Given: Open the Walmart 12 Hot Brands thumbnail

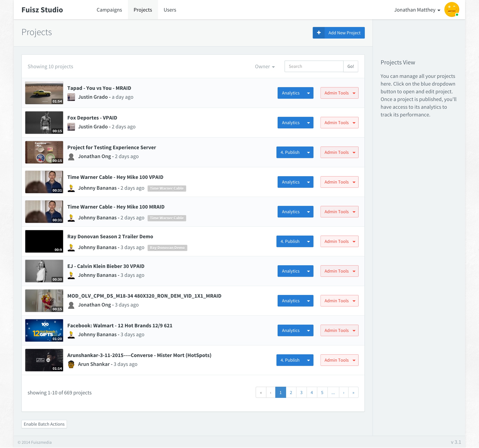Looking at the screenshot, I should [44, 331].
